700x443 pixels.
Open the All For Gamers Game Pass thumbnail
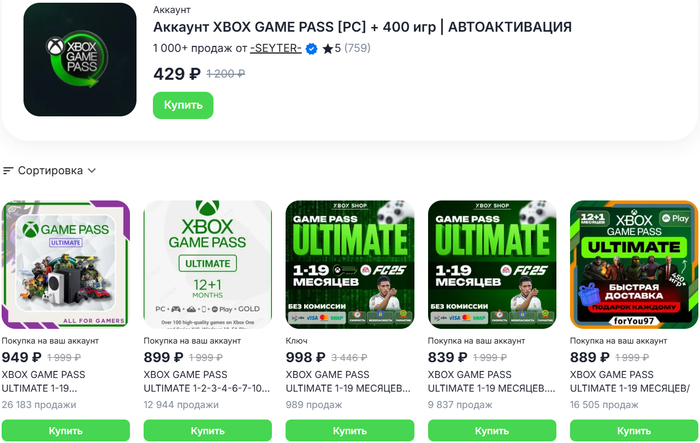66,264
